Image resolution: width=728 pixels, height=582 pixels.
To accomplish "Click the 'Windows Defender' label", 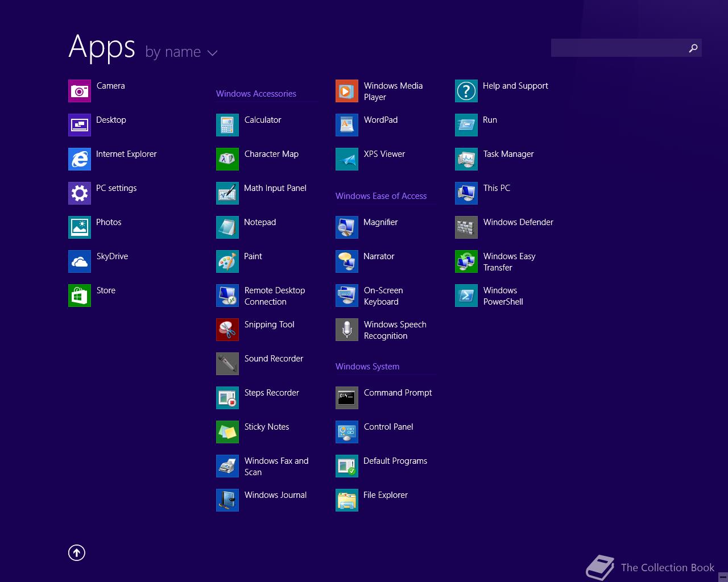I will 518,222.
